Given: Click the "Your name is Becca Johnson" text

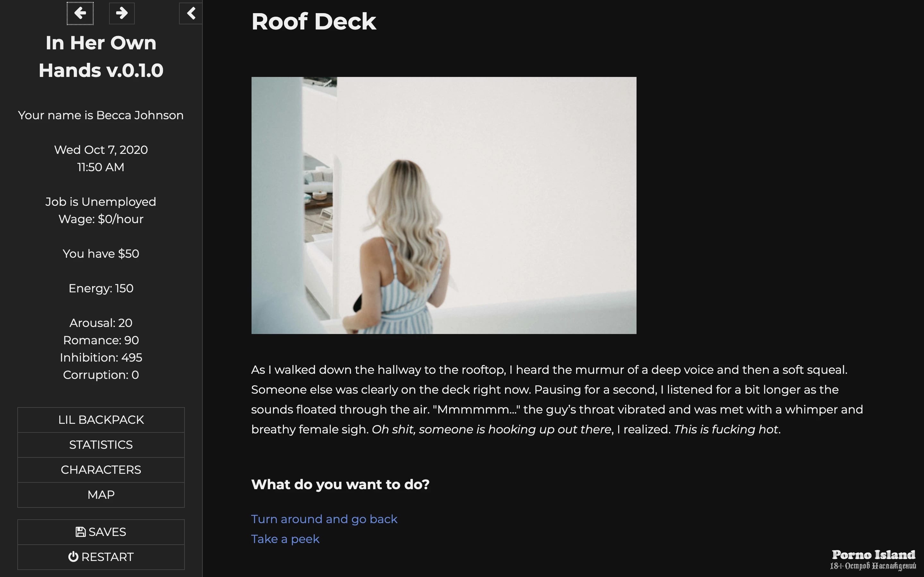Looking at the screenshot, I should pos(101,115).
